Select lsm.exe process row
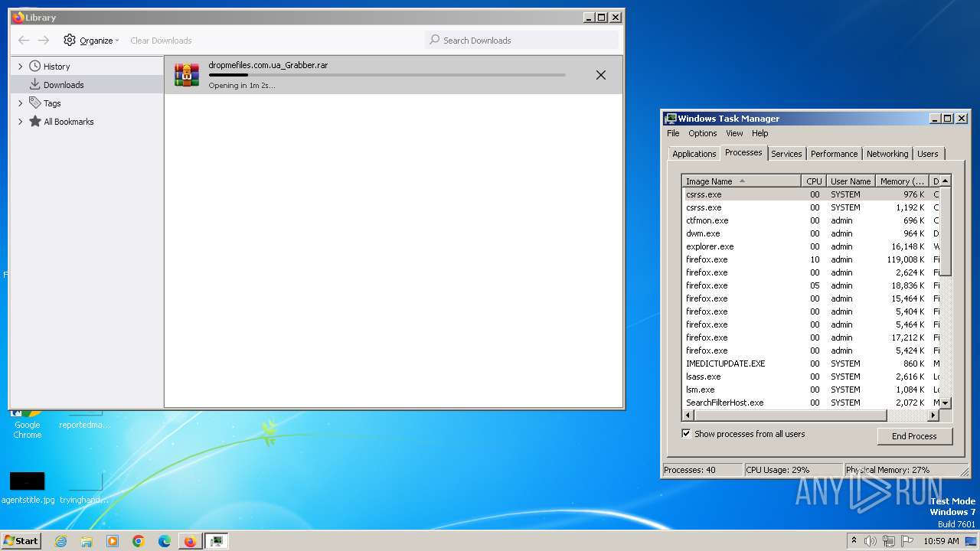 point(811,390)
